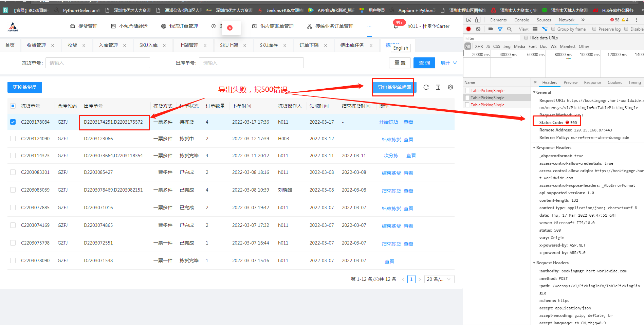
Task: Toggle the network filter funnel icon
Action: point(500,29)
